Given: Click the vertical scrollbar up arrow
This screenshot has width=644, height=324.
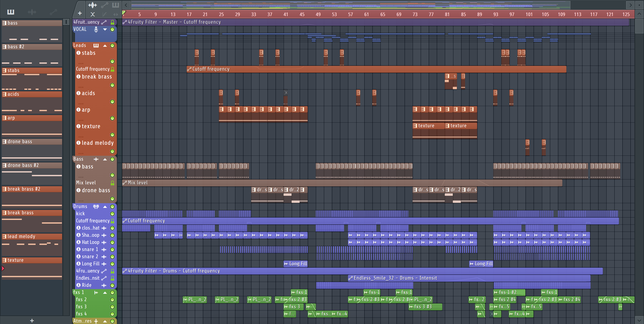Looking at the screenshot, I should coord(639,14).
